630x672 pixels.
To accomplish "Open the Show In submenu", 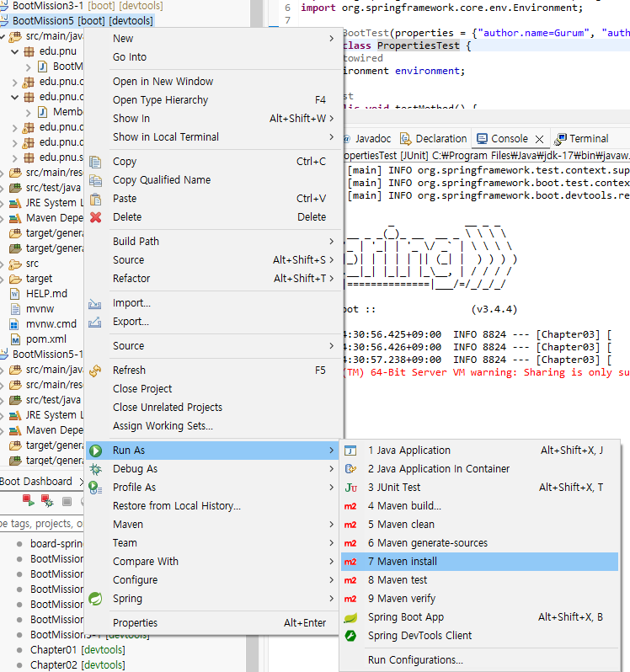I will [214, 119].
